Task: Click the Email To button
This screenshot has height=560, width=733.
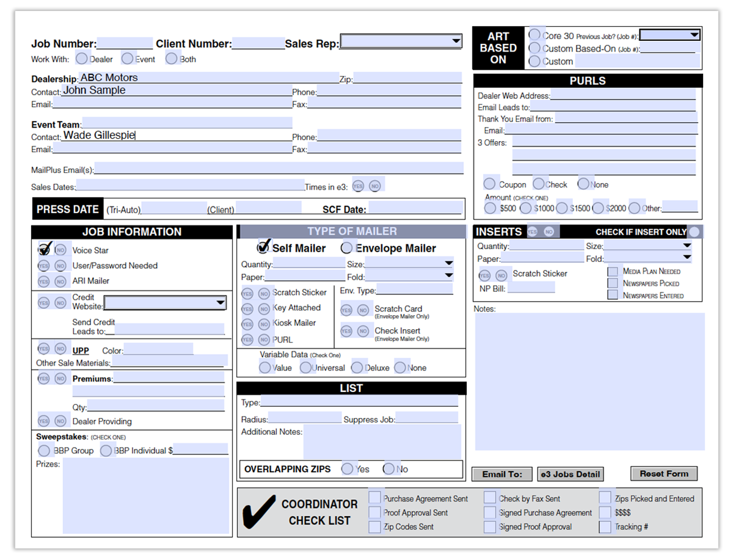Action: click(x=502, y=474)
